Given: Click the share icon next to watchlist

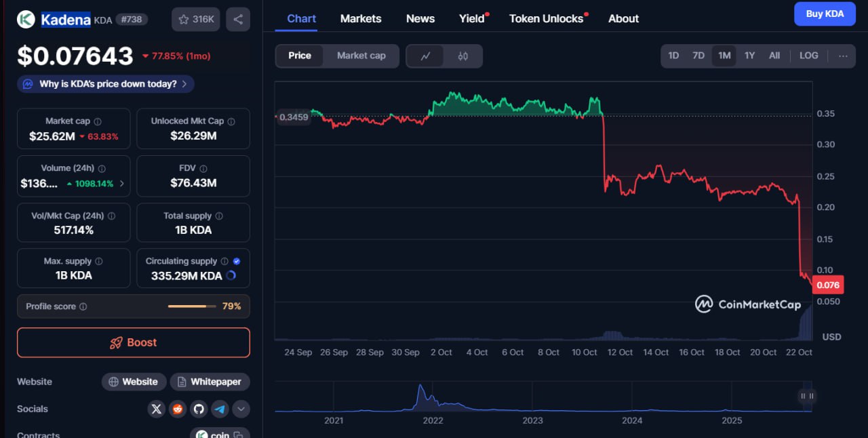Looking at the screenshot, I should coord(237,20).
